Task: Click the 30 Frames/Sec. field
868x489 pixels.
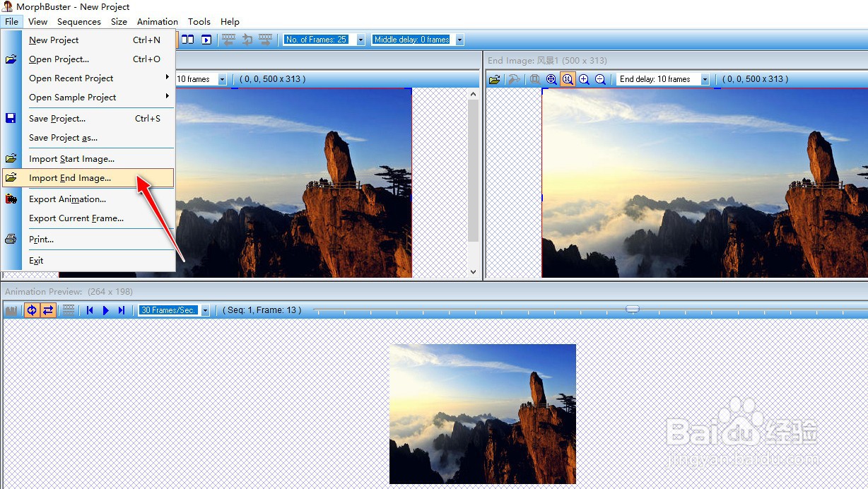Action: [169, 310]
